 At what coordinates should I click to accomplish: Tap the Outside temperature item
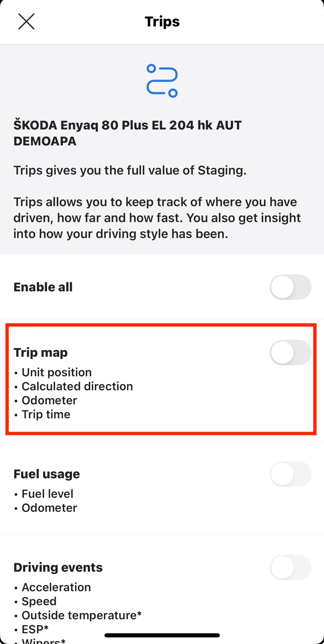point(81,615)
